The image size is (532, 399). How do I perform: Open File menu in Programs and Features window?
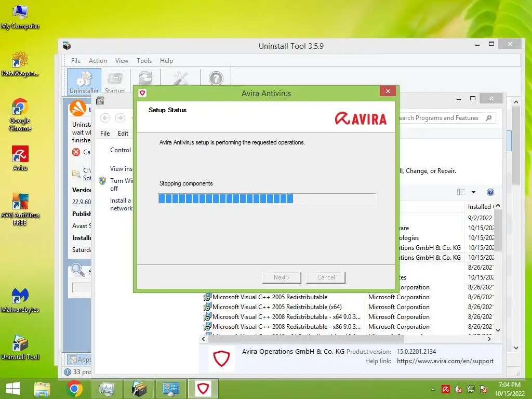[105, 134]
